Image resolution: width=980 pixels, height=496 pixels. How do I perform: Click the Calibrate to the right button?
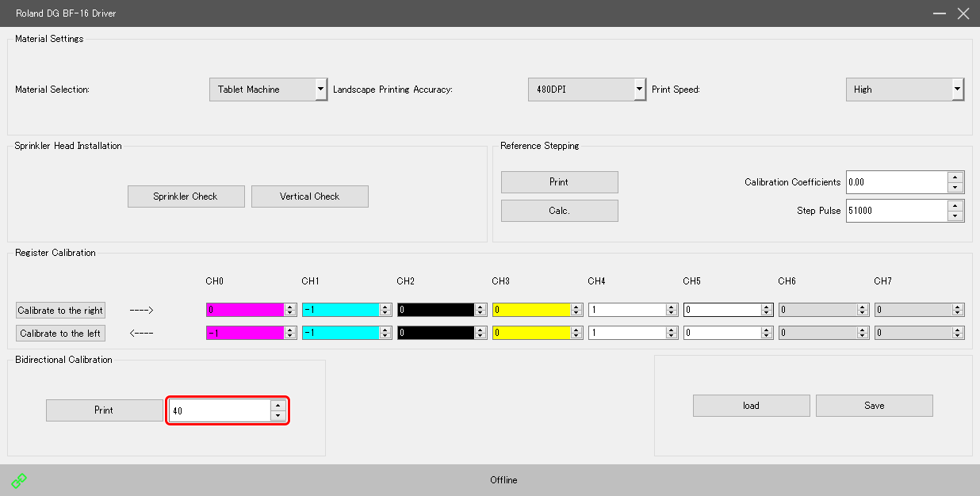pyautogui.click(x=61, y=311)
